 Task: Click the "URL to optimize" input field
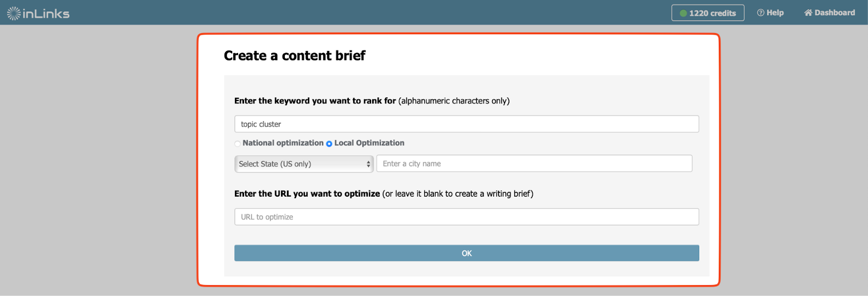467,217
